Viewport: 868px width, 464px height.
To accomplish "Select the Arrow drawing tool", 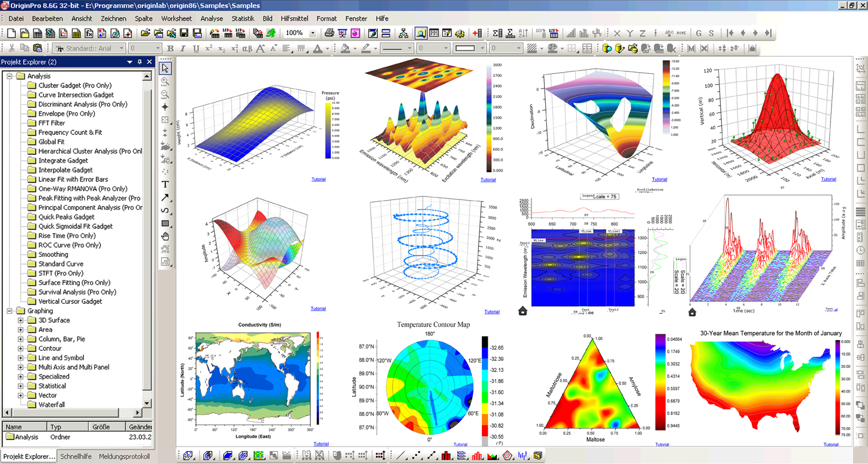I will (166, 198).
